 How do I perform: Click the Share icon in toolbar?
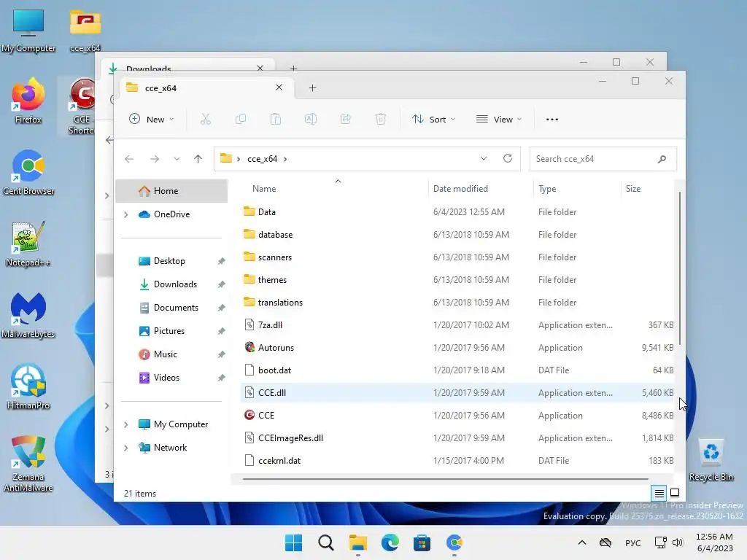click(346, 119)
